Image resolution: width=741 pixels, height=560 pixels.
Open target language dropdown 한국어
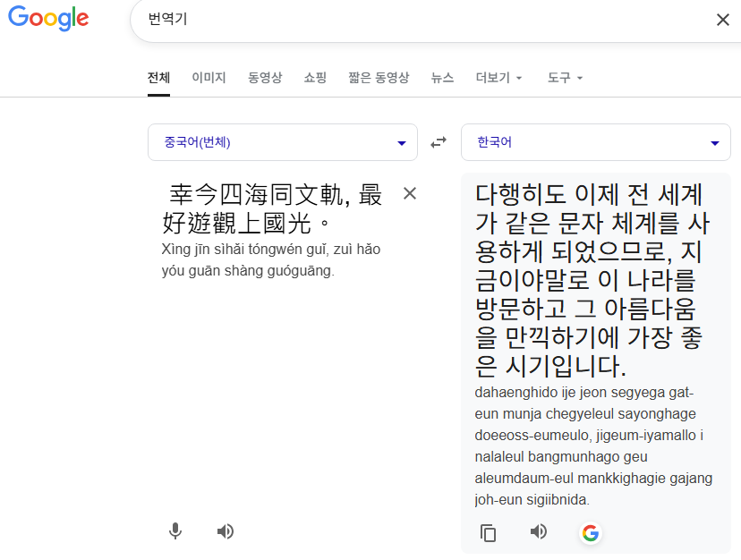[595, 142]
